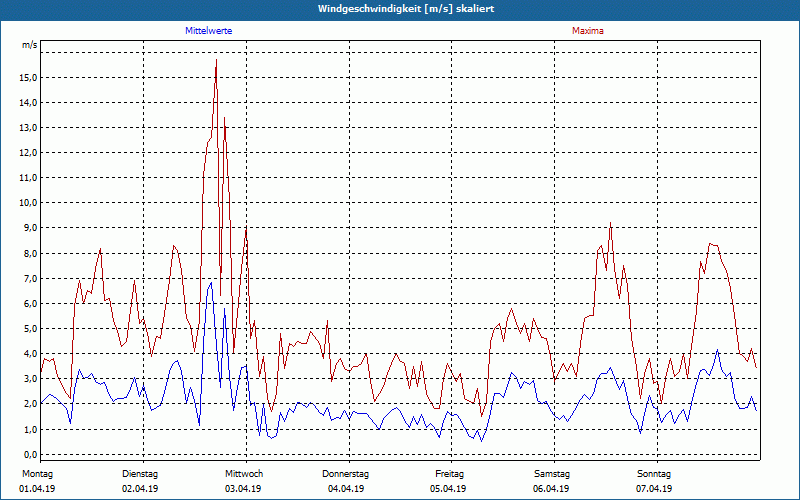Viewport: 800px width, 500px height.
Task: Click the '1,0' y-axis value
Action: coord(30,429)
